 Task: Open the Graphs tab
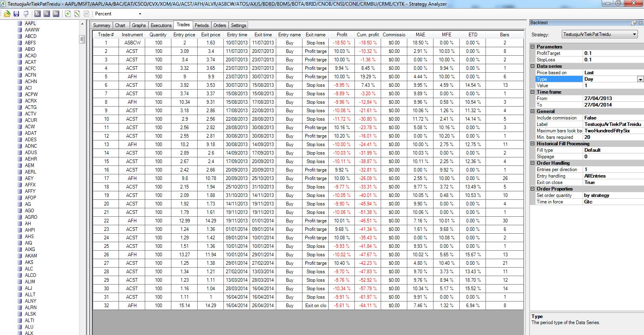139,25
